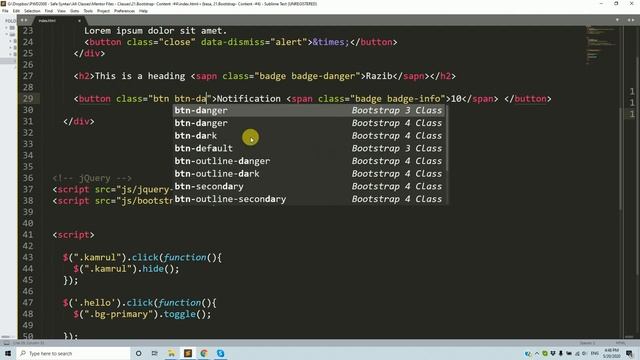The width and height of the screenshot is (640, 360).
Task: Pick btn-secondary from autocomplete list
Action: [309, 187]
